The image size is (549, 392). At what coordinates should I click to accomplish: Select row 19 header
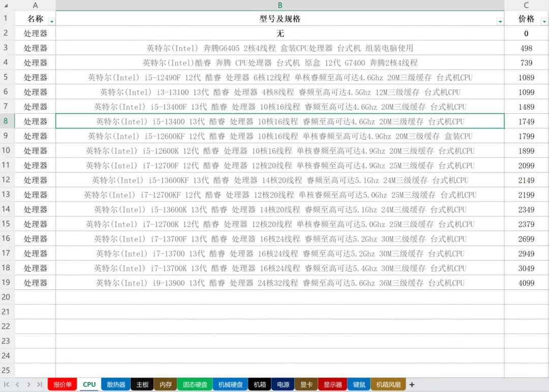coord(7,282)
